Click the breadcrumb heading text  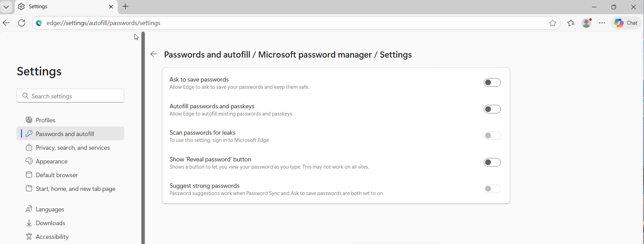(288, 55)
